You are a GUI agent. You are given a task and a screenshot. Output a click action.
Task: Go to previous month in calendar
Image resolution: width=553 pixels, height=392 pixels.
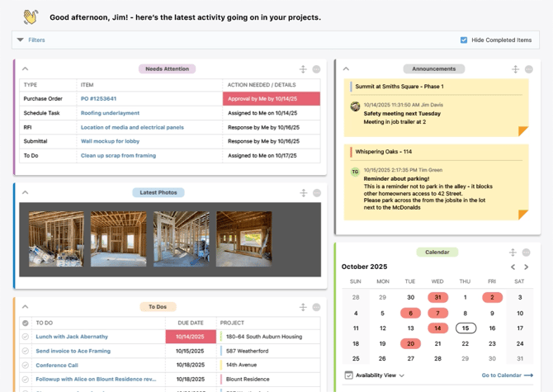[513, 267]
